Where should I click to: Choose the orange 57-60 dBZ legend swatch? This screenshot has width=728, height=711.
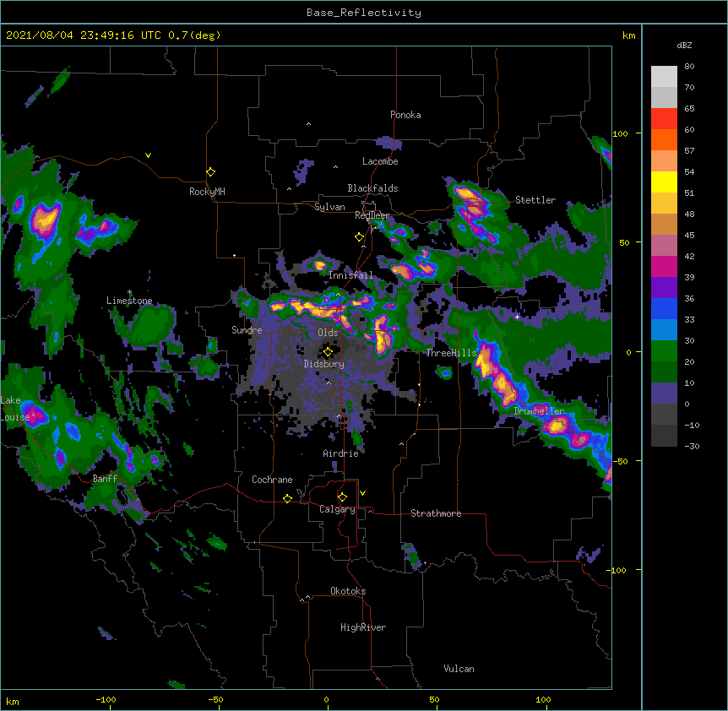664,140
